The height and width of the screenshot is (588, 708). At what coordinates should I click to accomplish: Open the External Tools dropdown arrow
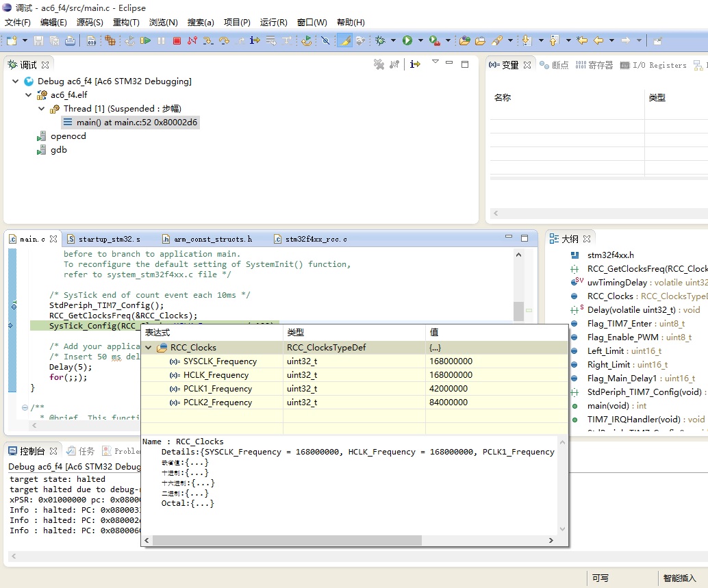[x=448, y=40]
